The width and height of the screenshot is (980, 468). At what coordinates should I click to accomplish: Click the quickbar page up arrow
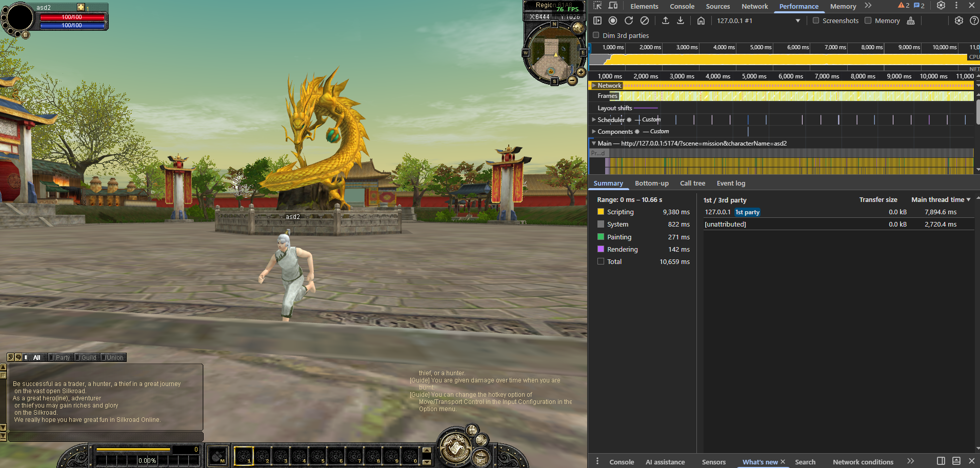coord(427,450)
